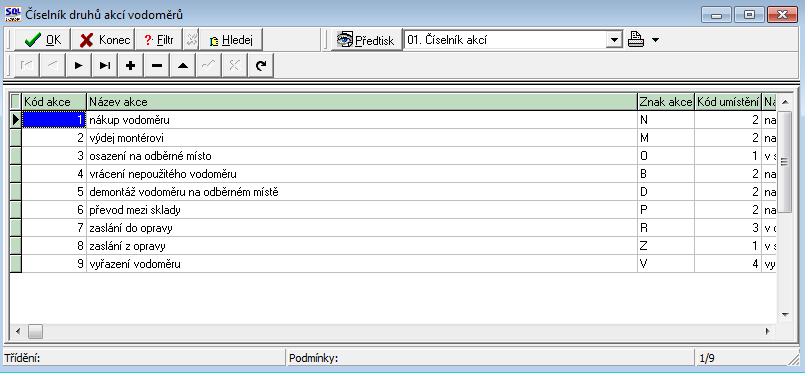This screenshot has width=808, height=376.
Task: Jump to last record icon
Action: (105, 66)
